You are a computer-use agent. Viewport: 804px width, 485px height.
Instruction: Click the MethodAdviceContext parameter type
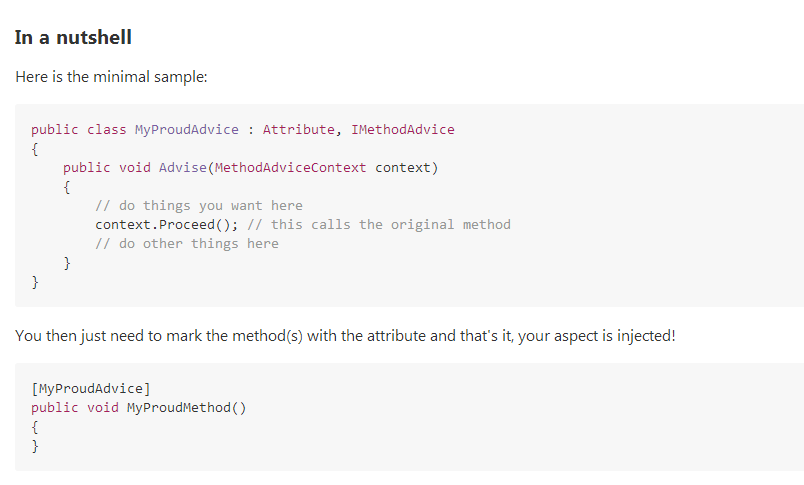[290, 168]
